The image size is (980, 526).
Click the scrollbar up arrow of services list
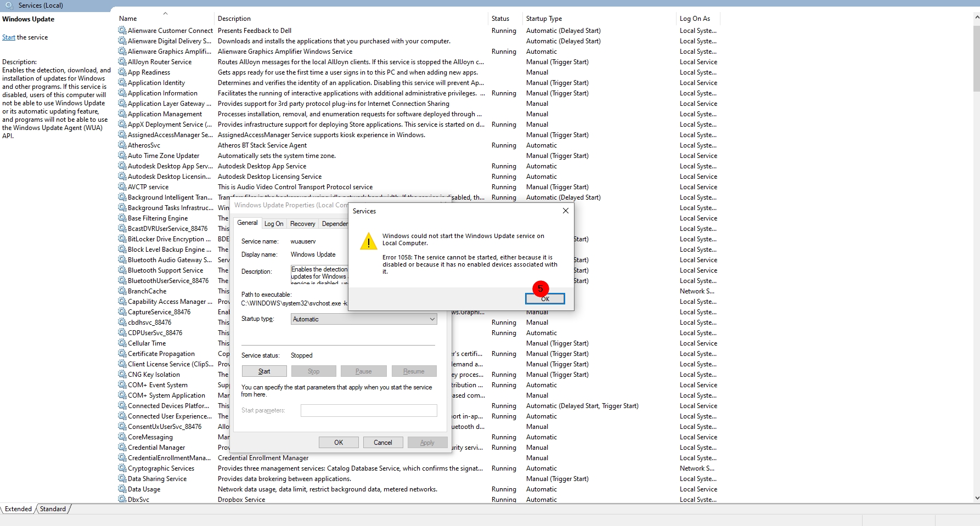coord(976,18)
